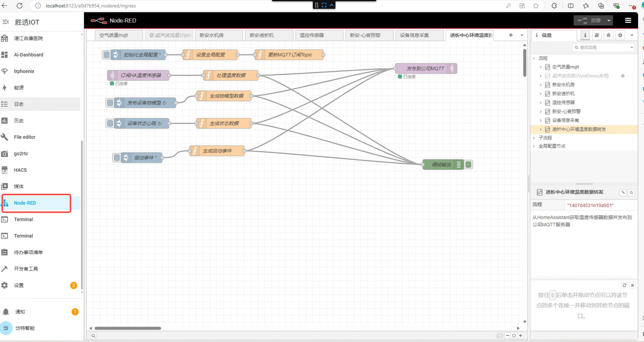Click the canvas search magnifier icon
Screen dimensions: 644x342
coord(93,335)
